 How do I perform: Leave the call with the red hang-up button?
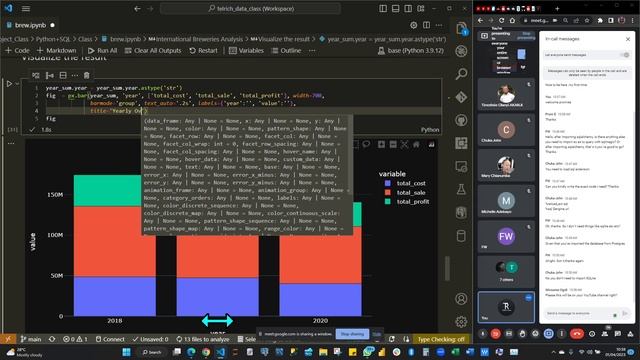[577, 334]
